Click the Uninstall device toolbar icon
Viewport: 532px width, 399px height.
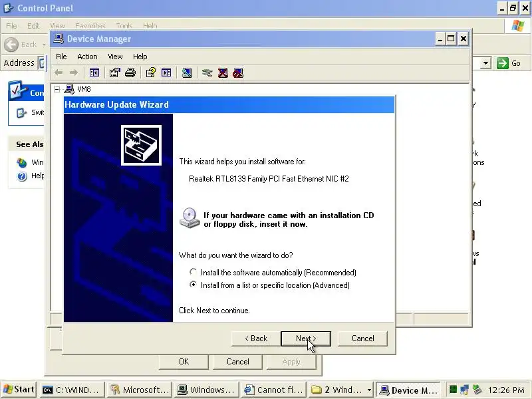pos(223,72)
